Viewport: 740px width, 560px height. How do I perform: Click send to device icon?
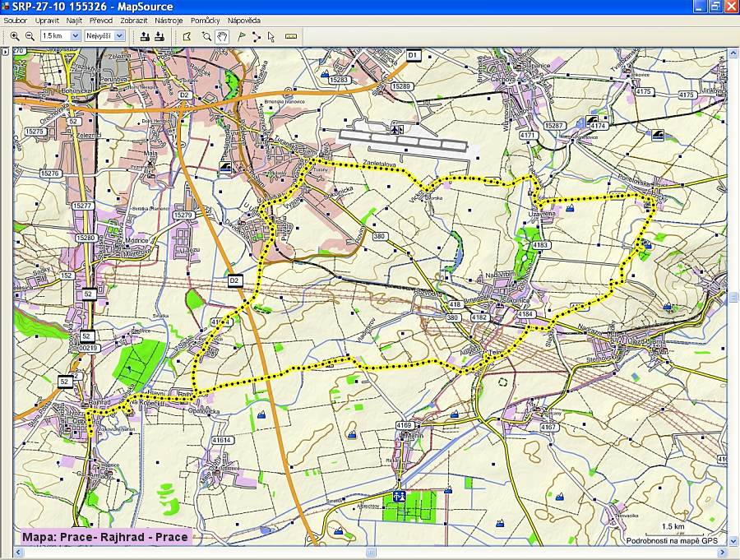145,36
